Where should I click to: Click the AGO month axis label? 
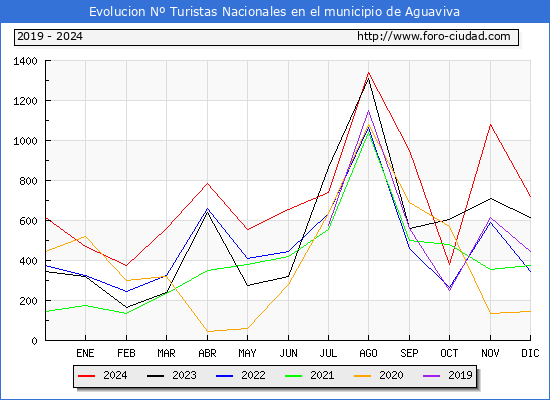(x=368, y=353)
